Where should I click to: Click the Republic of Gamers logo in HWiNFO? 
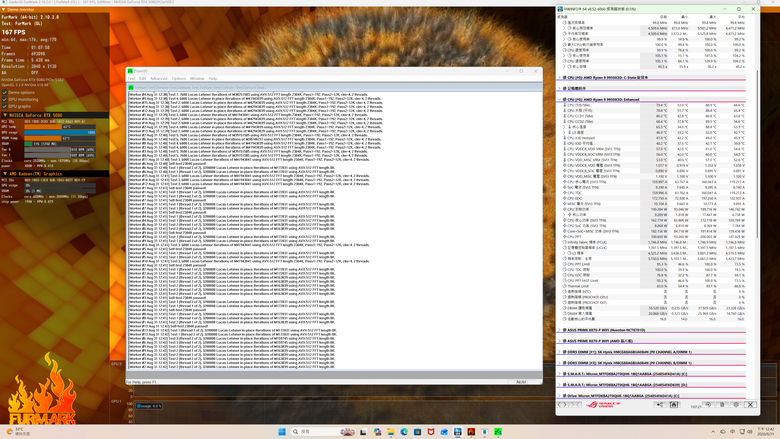602,405
